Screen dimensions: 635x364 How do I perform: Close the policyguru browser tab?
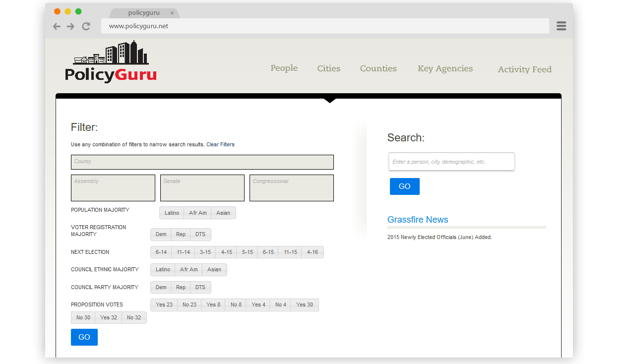(x=172, y=13)
